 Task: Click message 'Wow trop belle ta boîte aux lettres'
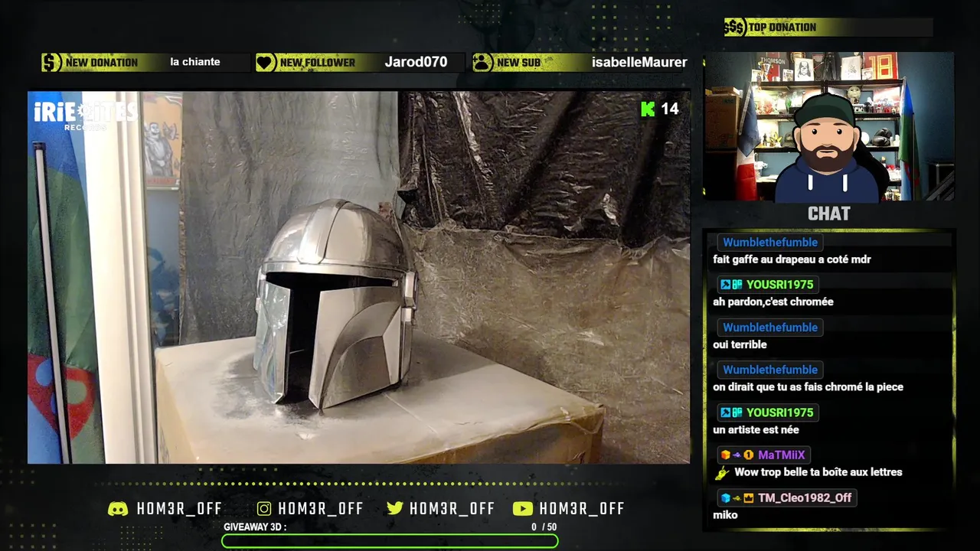coord(818,472)
